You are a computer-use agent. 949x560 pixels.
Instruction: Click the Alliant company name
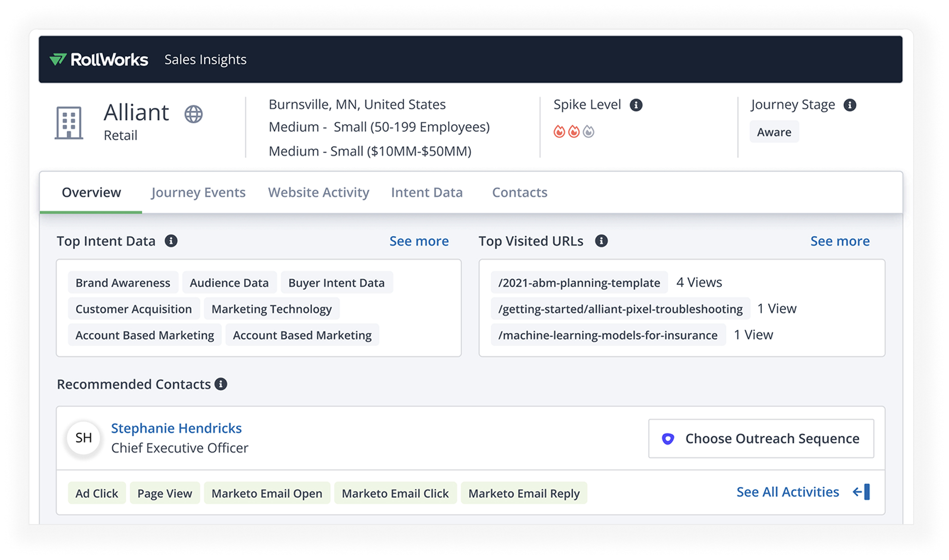pos(136,113)
